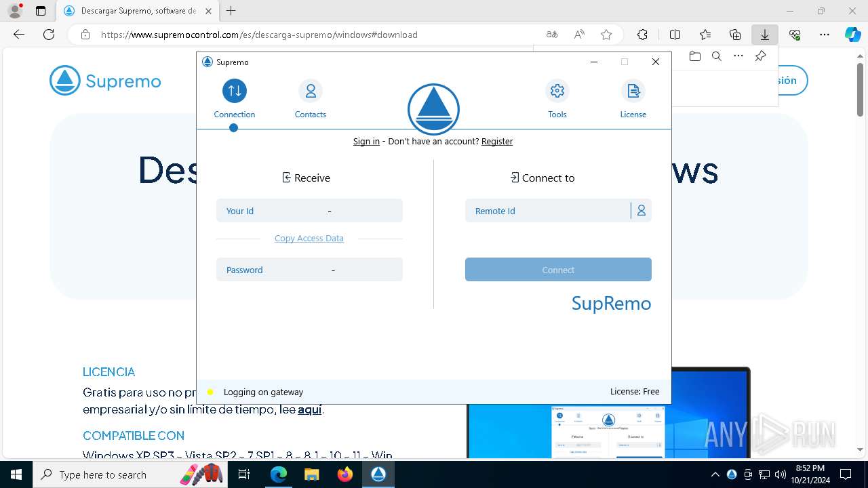Click the Supremo sailboat logo in the app header
Image resolution: width=868 pixels, height=488 pixels.
click(433, 109)
